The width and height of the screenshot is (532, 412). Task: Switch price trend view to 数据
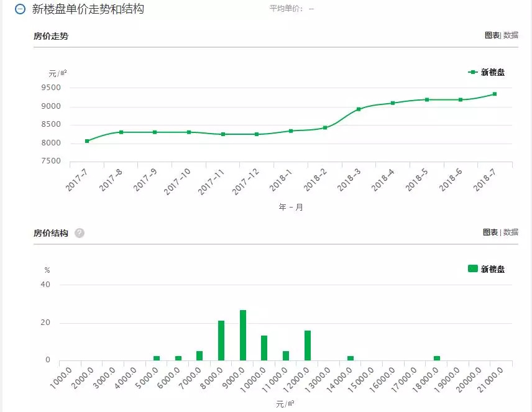[x=511, y=35]
